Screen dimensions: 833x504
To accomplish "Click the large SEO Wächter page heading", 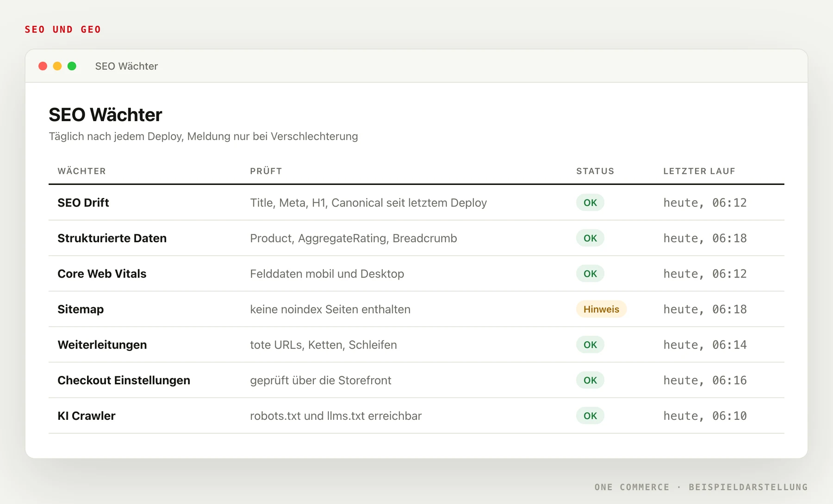I will (106, 115).
